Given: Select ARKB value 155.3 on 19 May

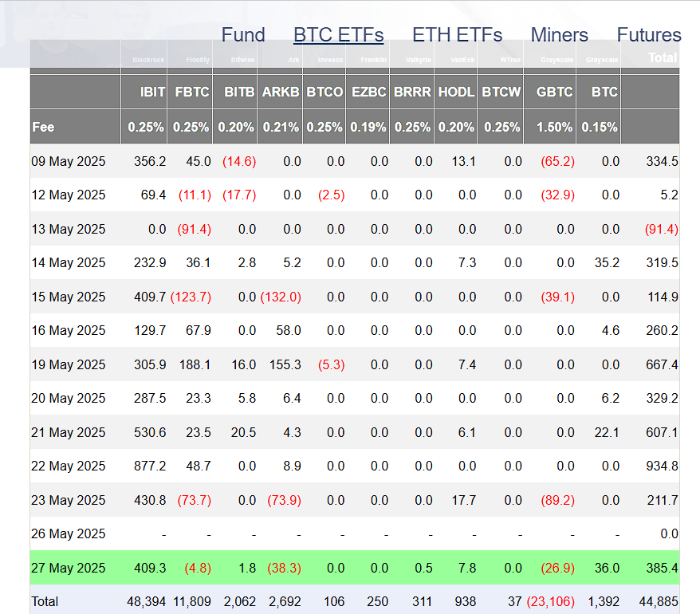Looking at the screenshot, I should tap(285, 365).
